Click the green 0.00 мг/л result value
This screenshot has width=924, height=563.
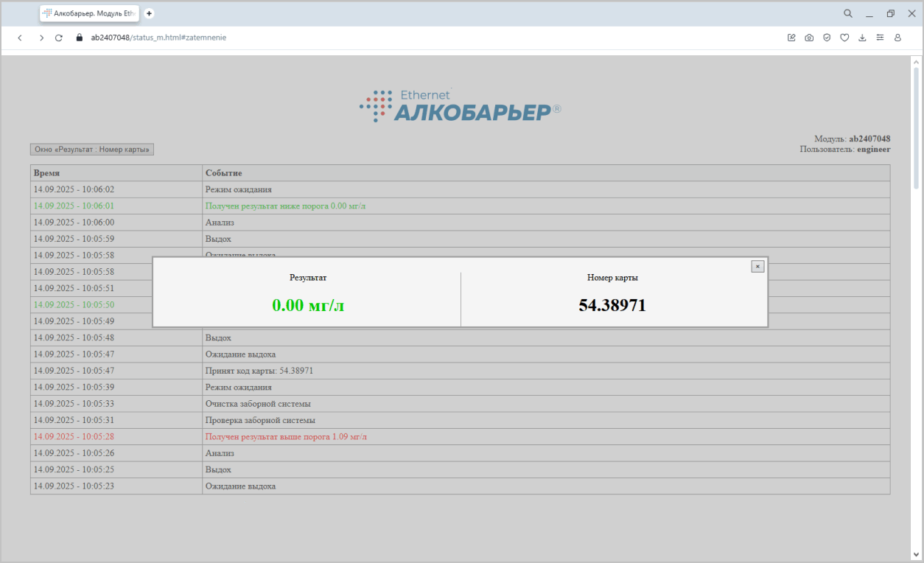(x=308, y=305)
